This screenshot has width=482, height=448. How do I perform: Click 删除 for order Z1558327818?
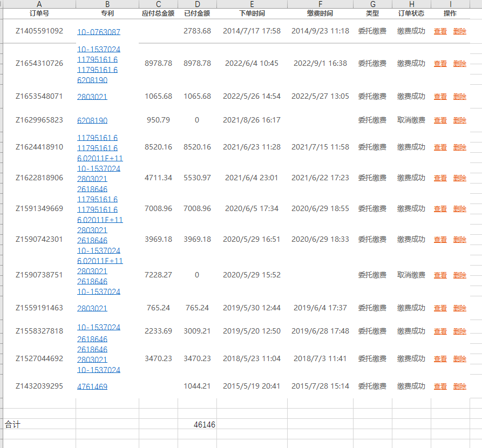pos(460,331)
